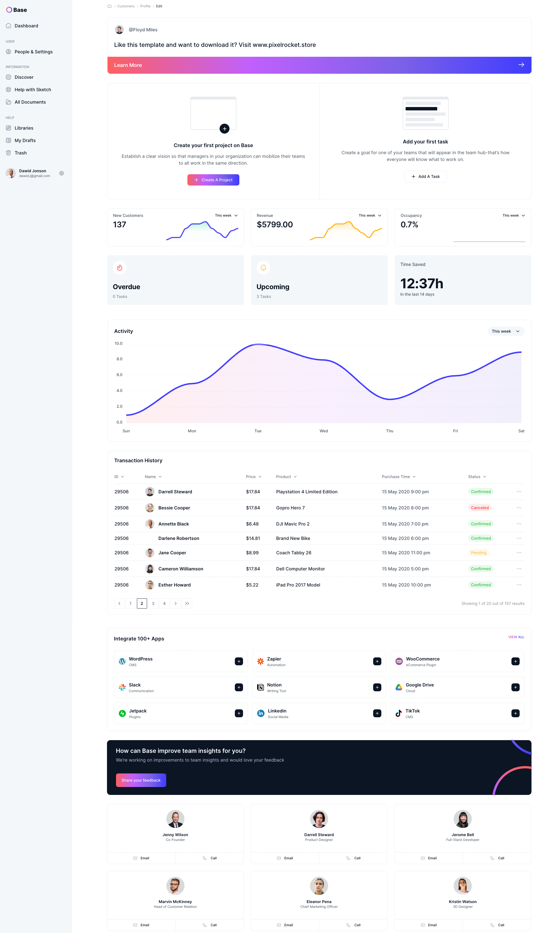Open the Trash icon in sidebar
Viewport: 560px width, 933px height.
9,152
